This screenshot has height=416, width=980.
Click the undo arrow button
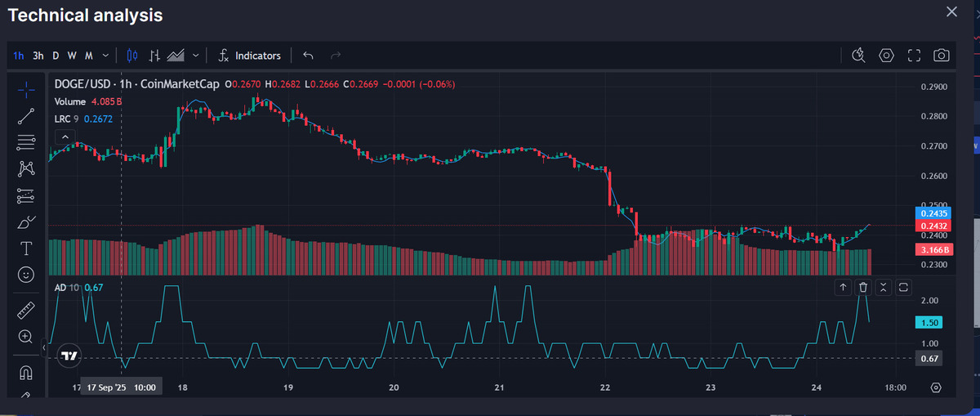point(308,56)
